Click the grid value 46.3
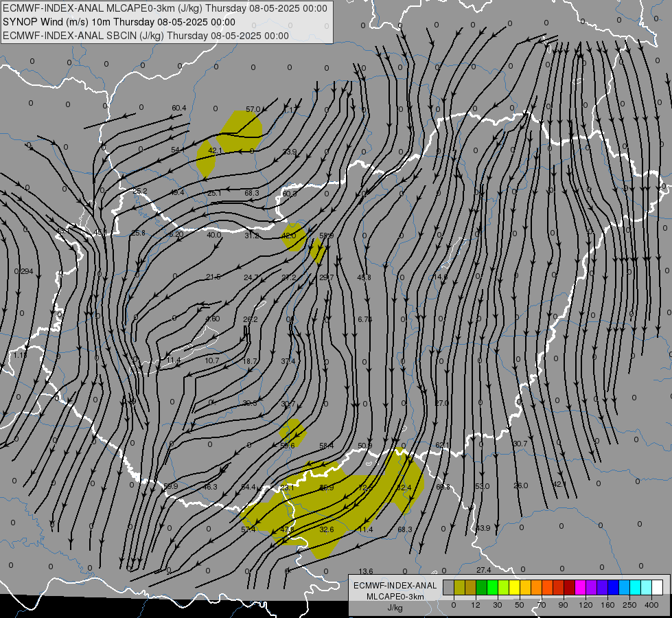 click(x=210, y=487)
